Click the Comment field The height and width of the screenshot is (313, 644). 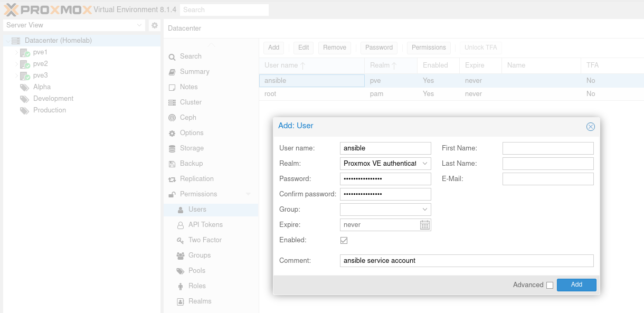tap(467, 261)
